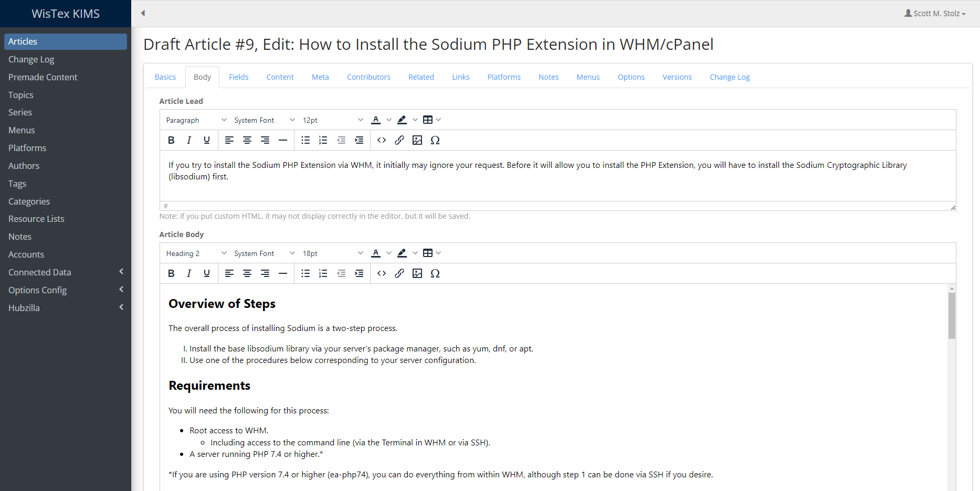Open the Scott M. Stolz user menu
This screenshot has height=491, width=980.
[935, 14]
